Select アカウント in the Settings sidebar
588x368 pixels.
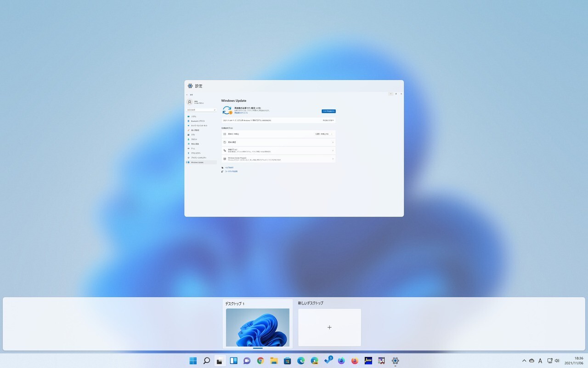[x=201, y=139]
